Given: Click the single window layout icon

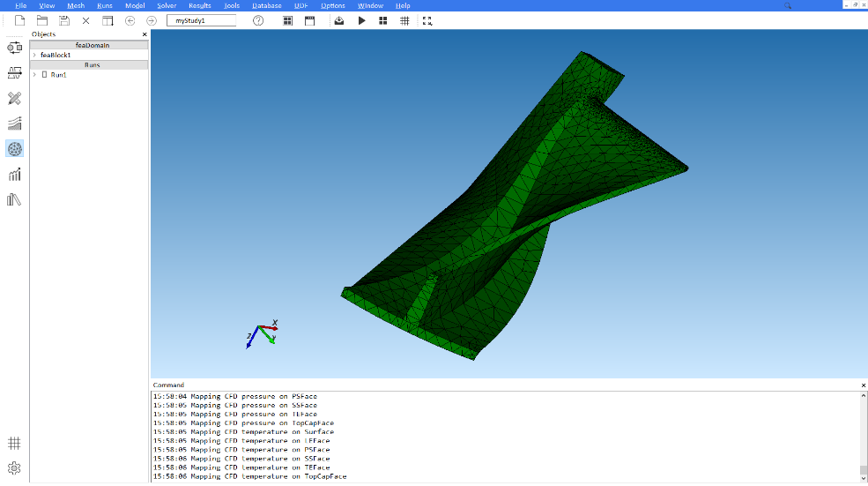Looking at the screenshot, I should tap(310, 20).
